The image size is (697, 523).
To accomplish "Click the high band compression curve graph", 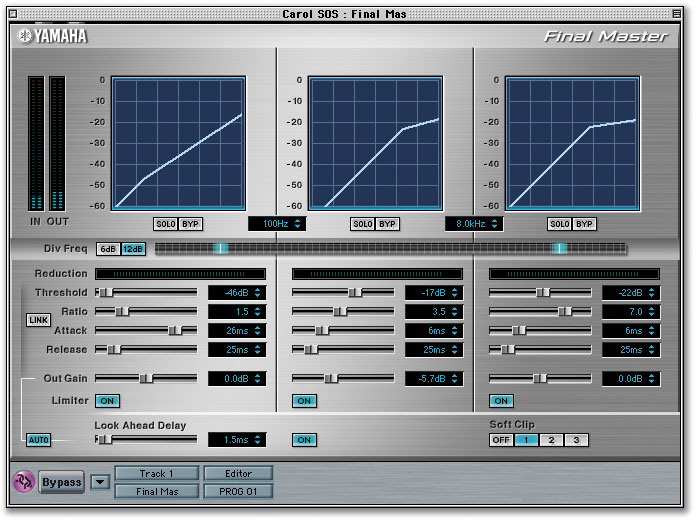I will (x=573, y=143).
